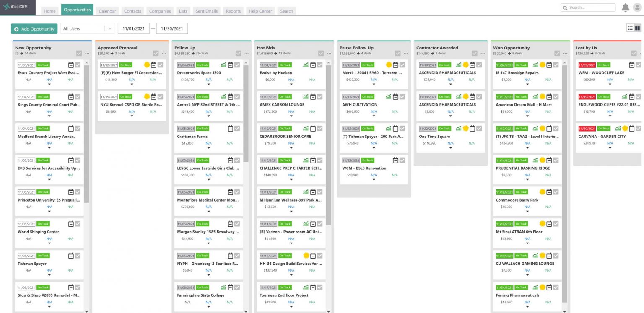
Task: Open the notifications bell icon
Action: click(625, 7)
